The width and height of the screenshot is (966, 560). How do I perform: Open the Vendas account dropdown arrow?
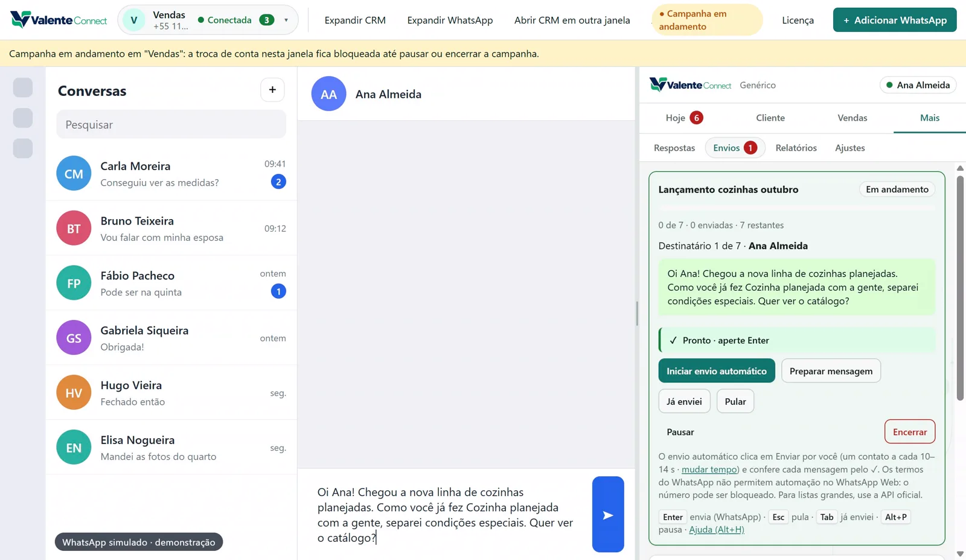click(x=286, y=20)
